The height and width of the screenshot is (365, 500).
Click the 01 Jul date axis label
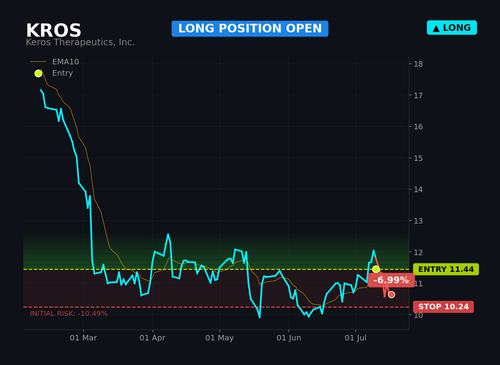tap(355, 338)
